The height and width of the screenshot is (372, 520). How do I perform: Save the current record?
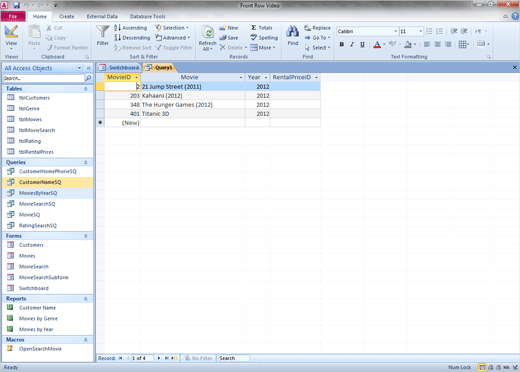[x=229, y=38]
